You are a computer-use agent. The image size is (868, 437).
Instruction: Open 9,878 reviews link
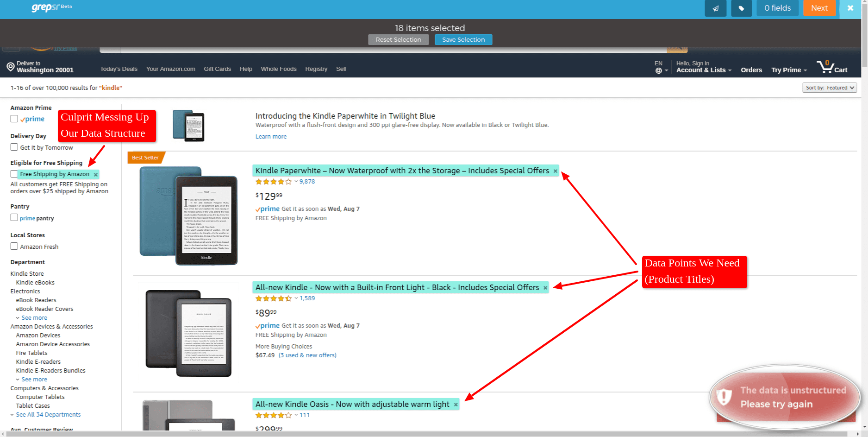click(307, 182)
